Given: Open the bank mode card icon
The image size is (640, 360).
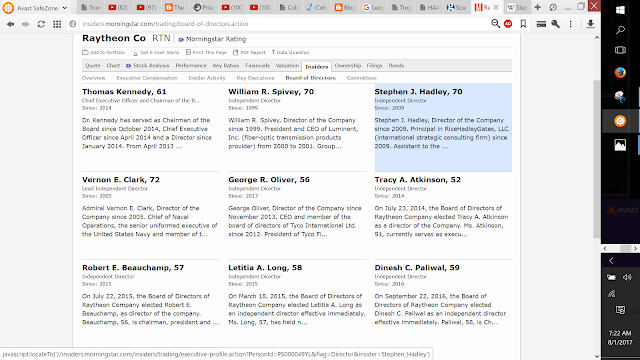Looking at the screenshot, I should 541,24.
